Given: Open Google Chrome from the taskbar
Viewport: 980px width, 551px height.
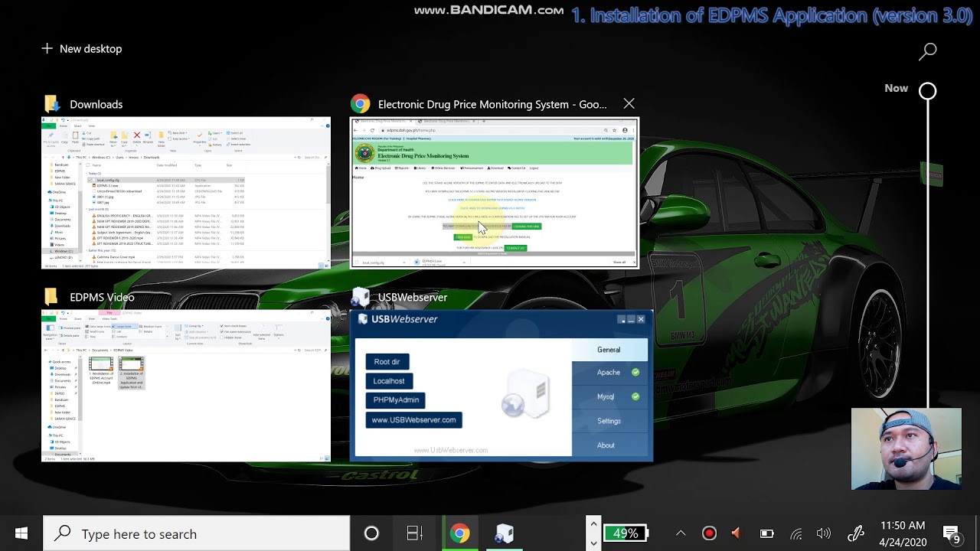Looking at the screenshot, I should pos(459,533).
